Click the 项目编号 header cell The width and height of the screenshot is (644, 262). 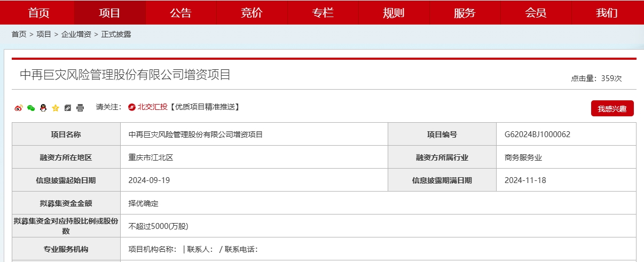(x=442, y=134)
